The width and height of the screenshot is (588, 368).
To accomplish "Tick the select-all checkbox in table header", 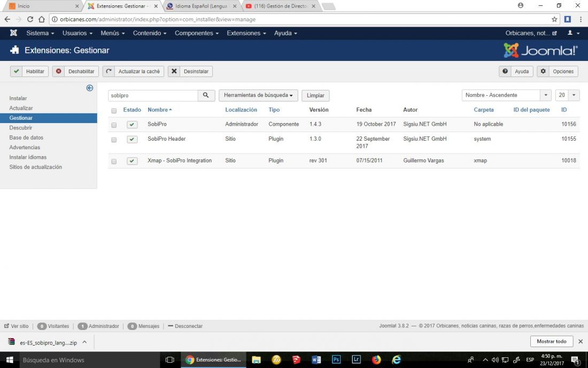I will click(x=114, y=111).
